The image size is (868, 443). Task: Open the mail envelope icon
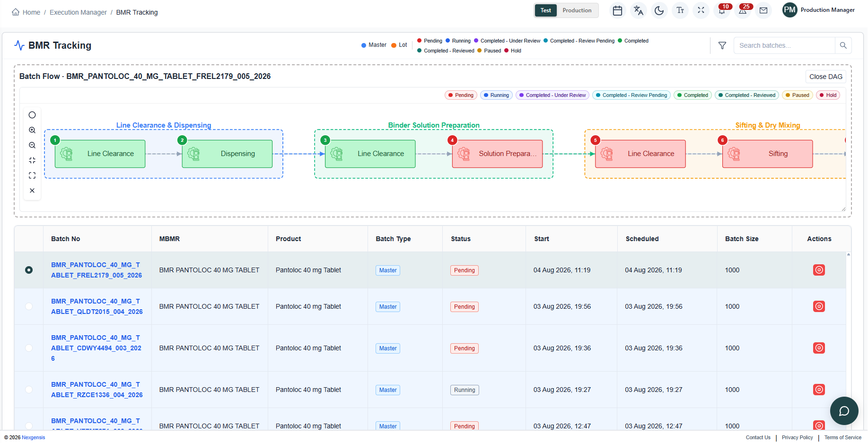pyautogui.click(x=763, y=10)
